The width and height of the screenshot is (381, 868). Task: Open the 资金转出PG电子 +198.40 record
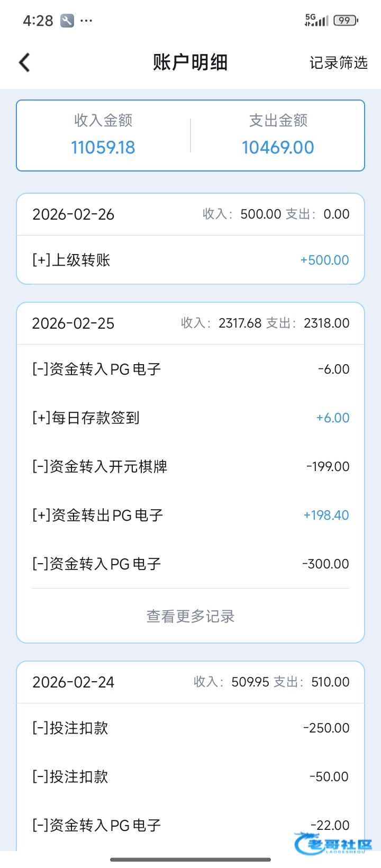190,515
